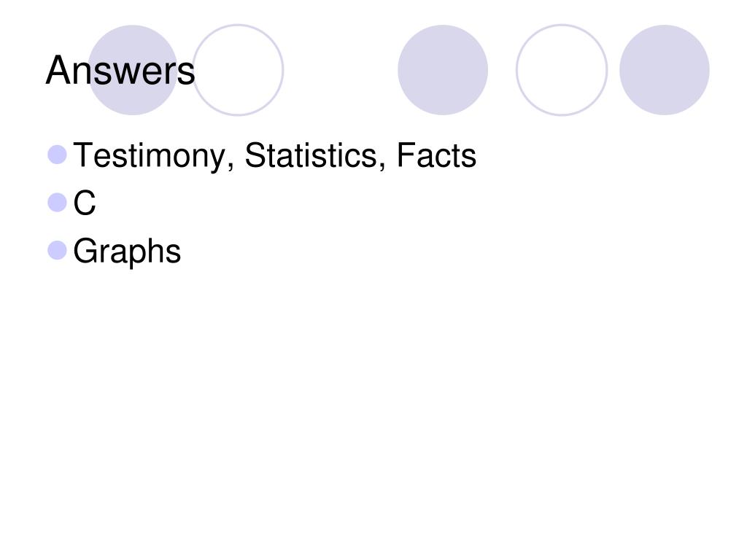Image resolution: width=747 pixels, height=560 pixels.
Task: Click the capital A in Answers
Action: 58,70
